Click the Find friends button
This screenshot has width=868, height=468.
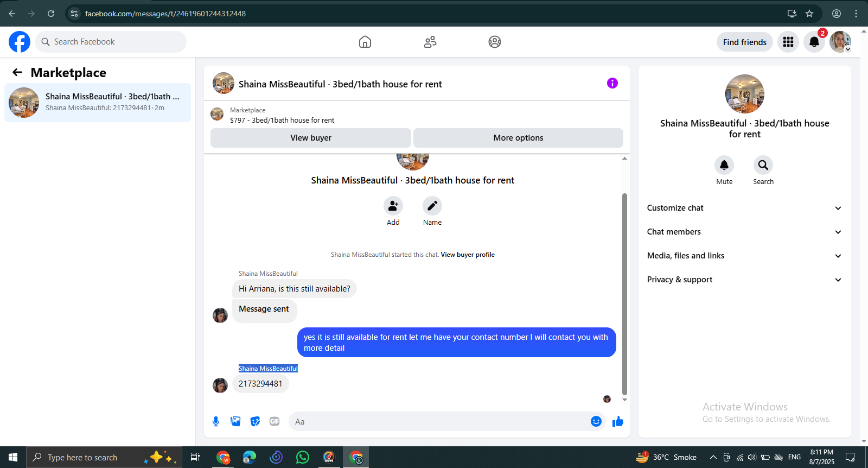point(745,42)
